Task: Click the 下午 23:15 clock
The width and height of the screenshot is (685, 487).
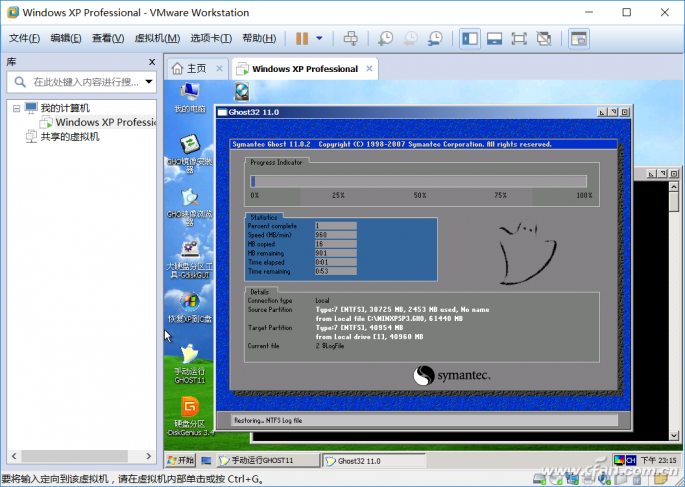Action: 658,460
